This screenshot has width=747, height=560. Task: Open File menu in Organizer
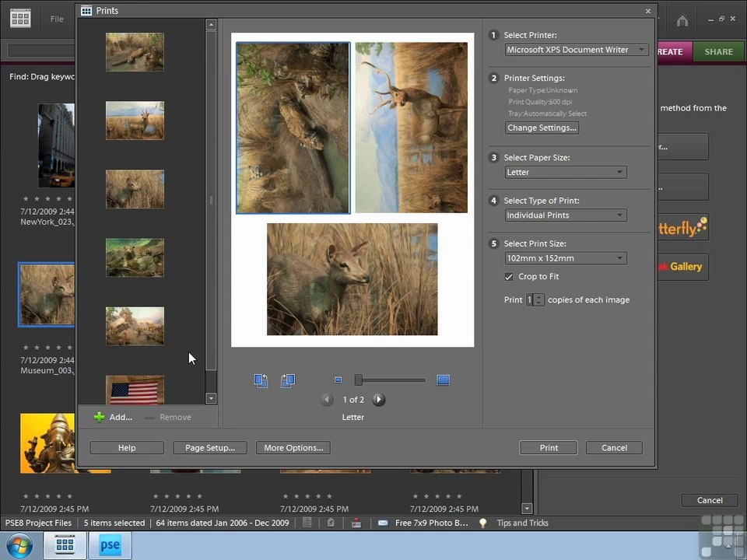click(x=57, y=19)
